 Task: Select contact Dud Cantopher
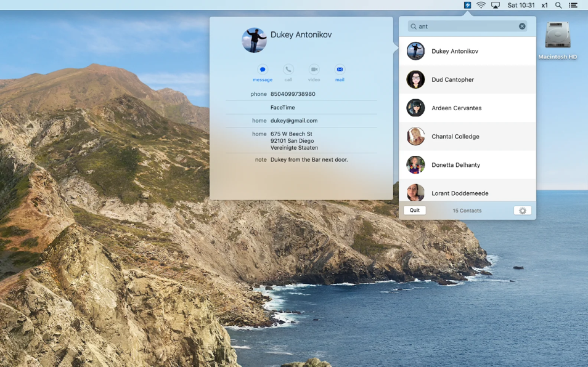(x=467, y=79)
